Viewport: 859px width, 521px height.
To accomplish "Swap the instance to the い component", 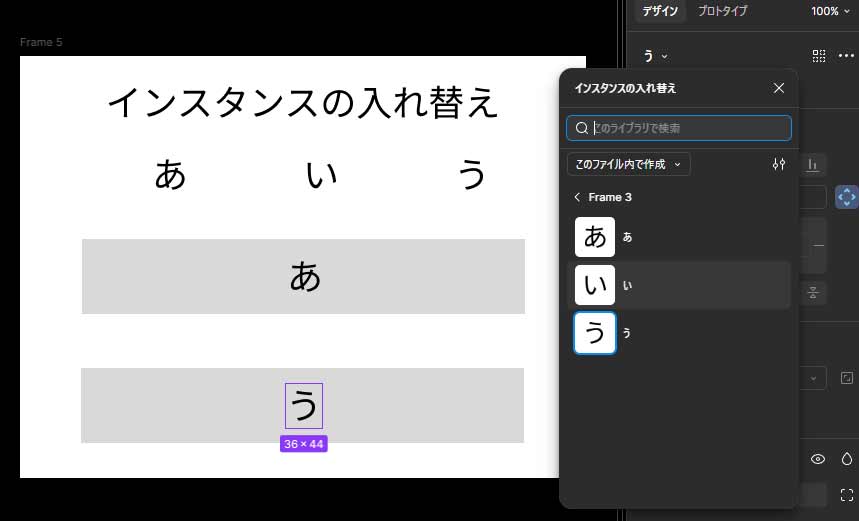I will (x=595, y=285).
